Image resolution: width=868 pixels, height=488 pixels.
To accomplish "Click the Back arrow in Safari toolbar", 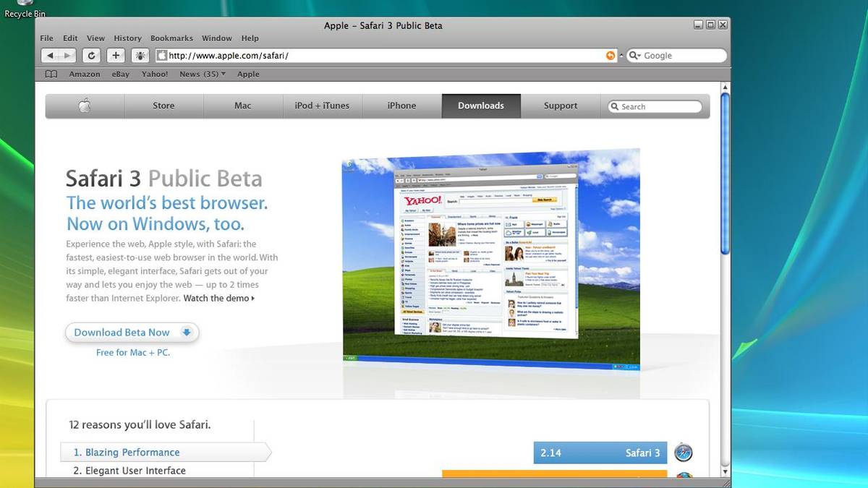I will [50, 56].
